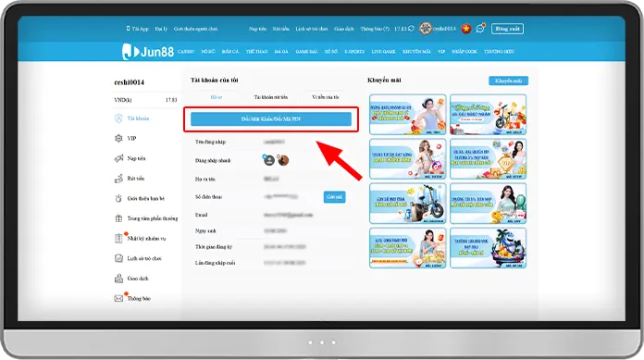Switch to Tài khoản rút tiền tab

click(x=271, y=97)
